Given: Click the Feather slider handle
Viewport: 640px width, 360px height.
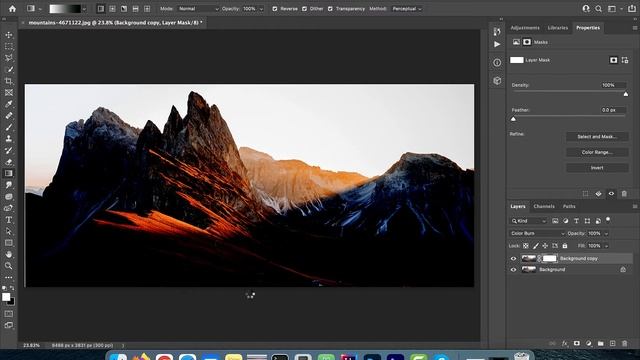Looking at the screenshot, I should (513, 119).
